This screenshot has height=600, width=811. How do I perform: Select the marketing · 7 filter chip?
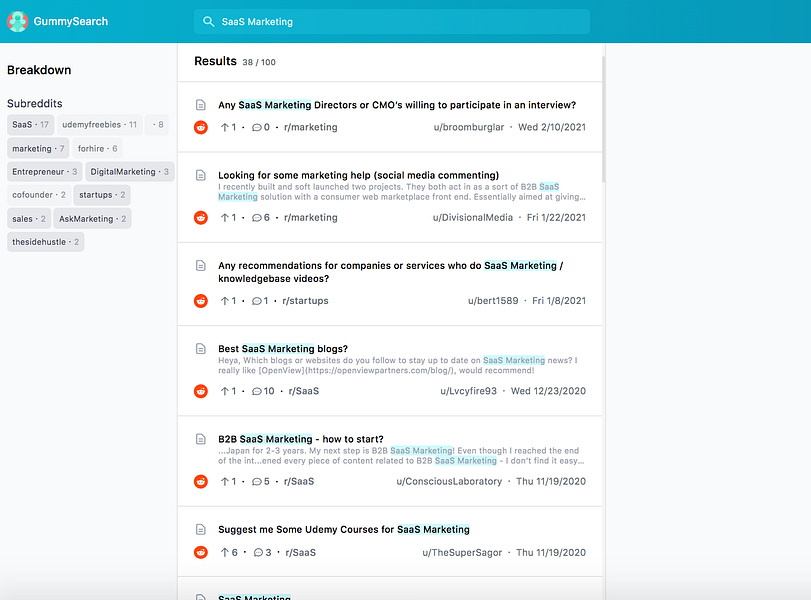[x=38, y=148]
